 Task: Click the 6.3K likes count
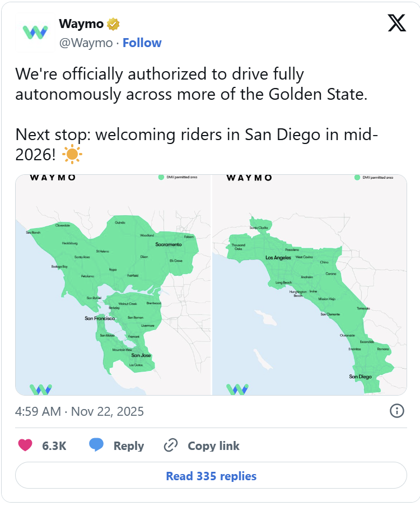[54, 446]
